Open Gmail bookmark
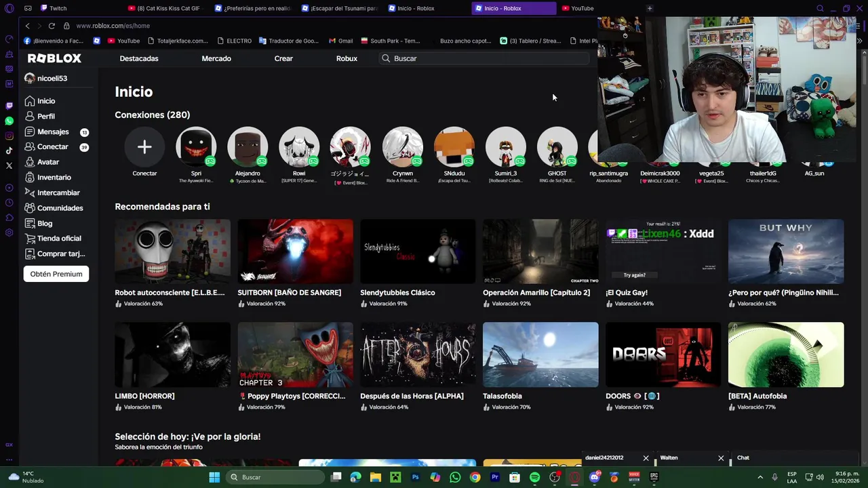 pos(340,41)
